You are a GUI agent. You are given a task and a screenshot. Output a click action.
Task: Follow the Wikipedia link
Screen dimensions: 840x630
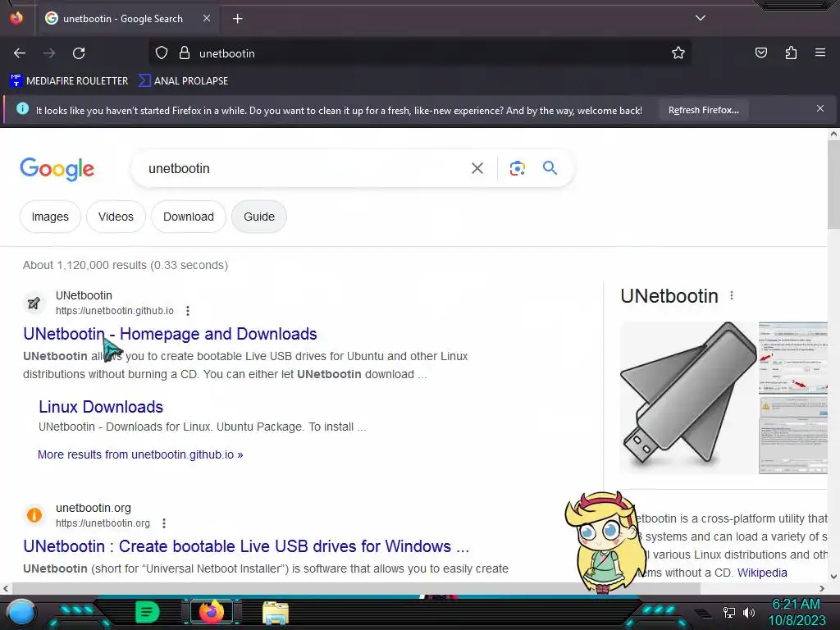[x=762, y=573]
